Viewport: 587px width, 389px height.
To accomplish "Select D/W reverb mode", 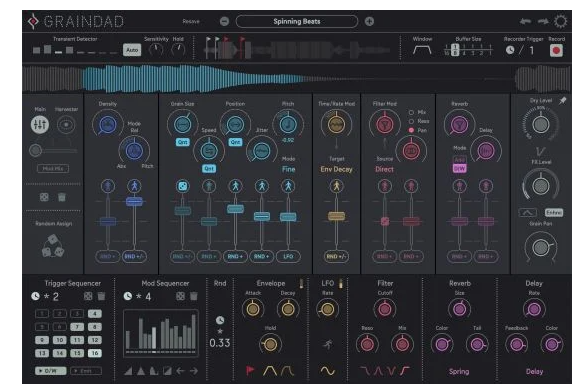I will tap(459, 168).
